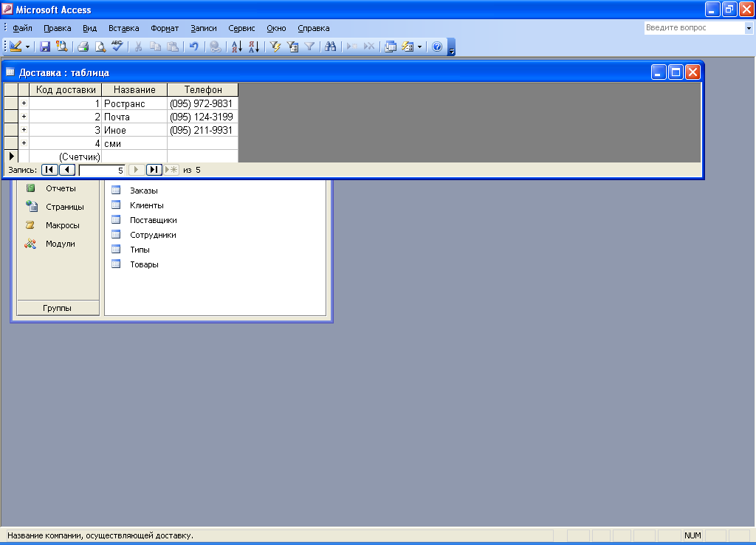Click the 'Код доставки' column header
Viewport: 756px width, 545px height.
tap(66, 89)
